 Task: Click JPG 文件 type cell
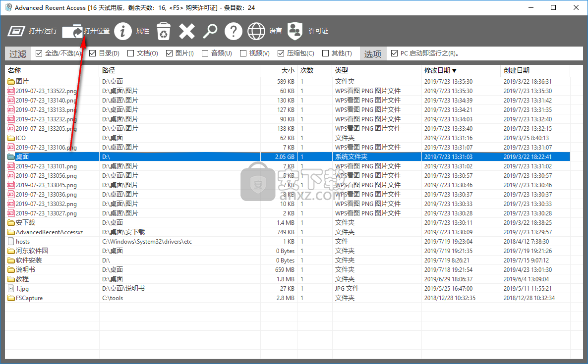tap(347, 288)
